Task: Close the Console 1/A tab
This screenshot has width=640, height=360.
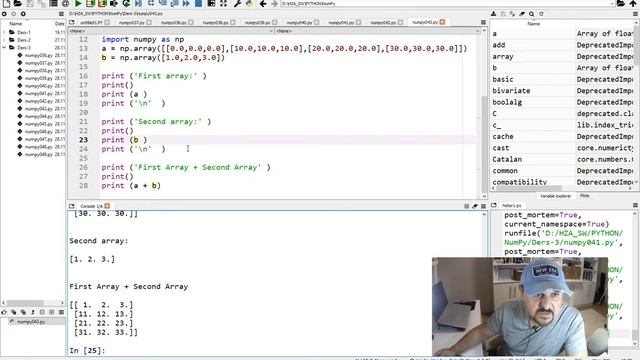Action: coord(107,206)
